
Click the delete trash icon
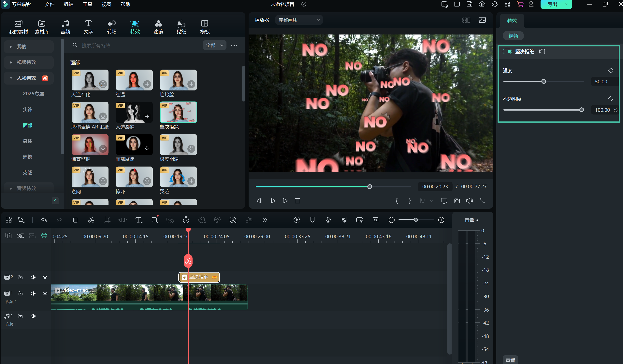75,220
